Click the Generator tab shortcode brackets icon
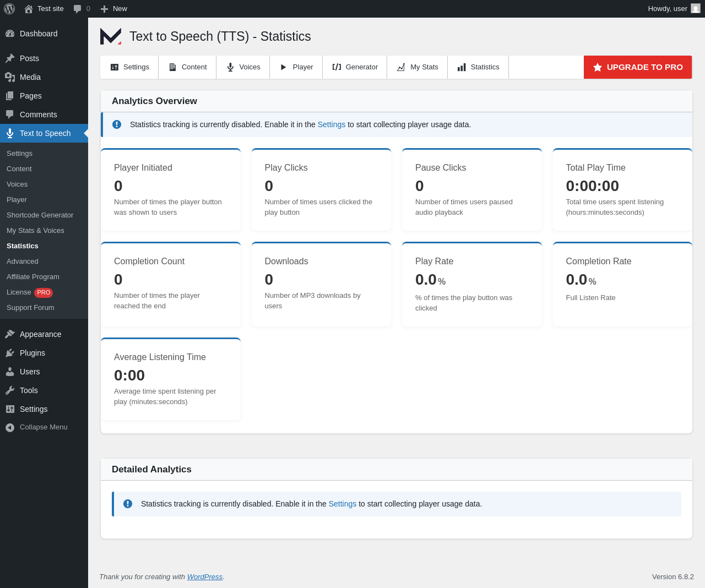The height and width of the screenshot is (588, 705). (337, 67)
